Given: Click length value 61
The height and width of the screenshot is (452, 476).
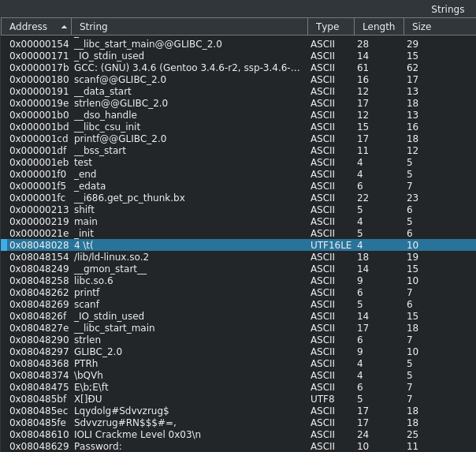Looking at the screenshot, I should pos(363,68).
